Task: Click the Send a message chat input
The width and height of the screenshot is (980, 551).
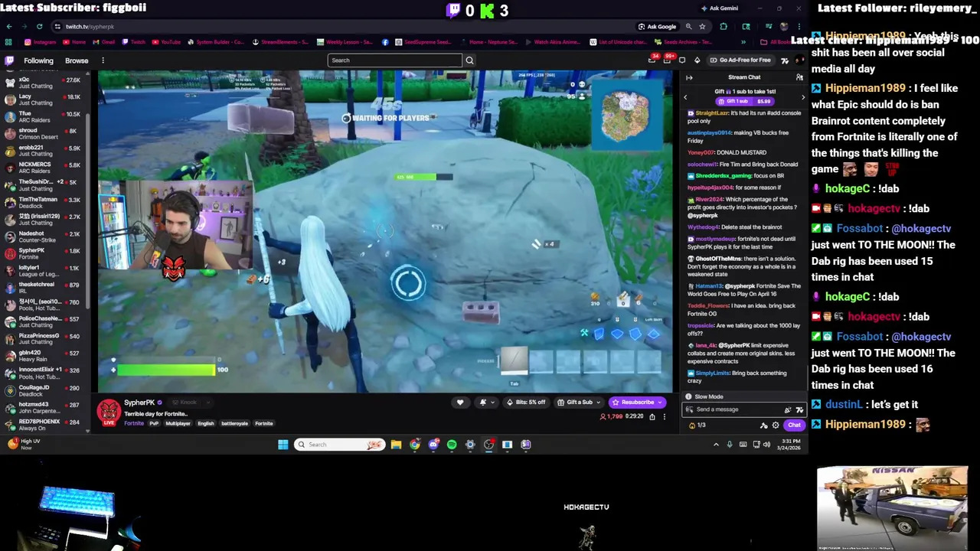Action: point(735,409)
